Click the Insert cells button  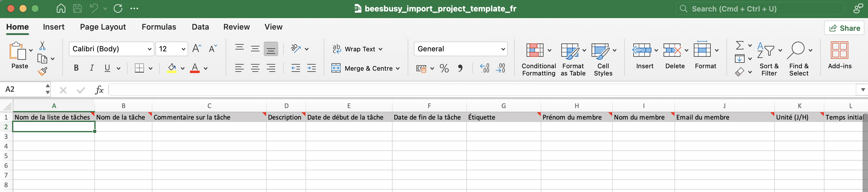click(644, 56)
